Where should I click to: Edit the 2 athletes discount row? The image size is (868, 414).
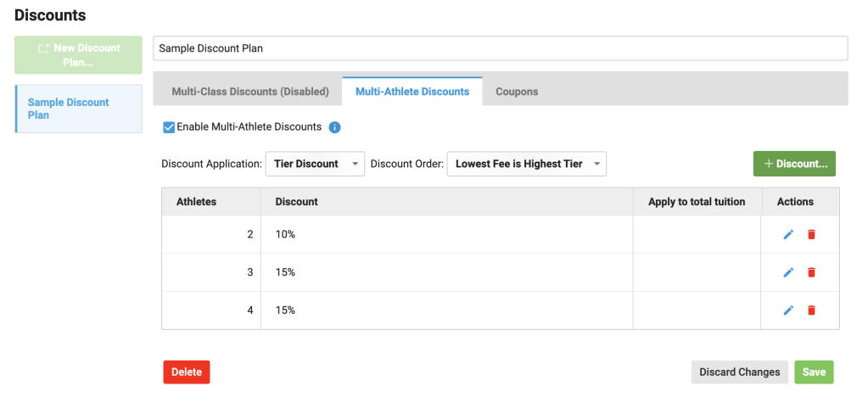coord(788,234)
